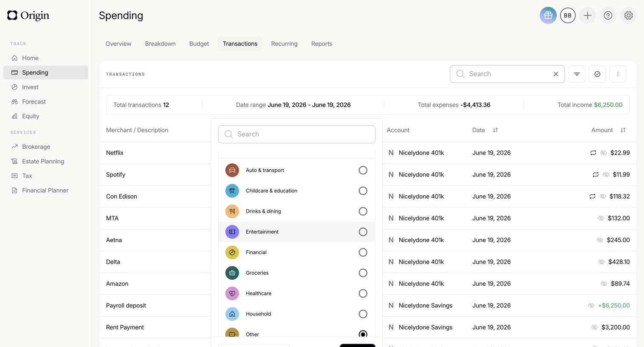Image resolution: width=644 pixels, height=347 pixels.
Task: Toggle hidden eye icon on Netflix row
Action: [604, 153]
